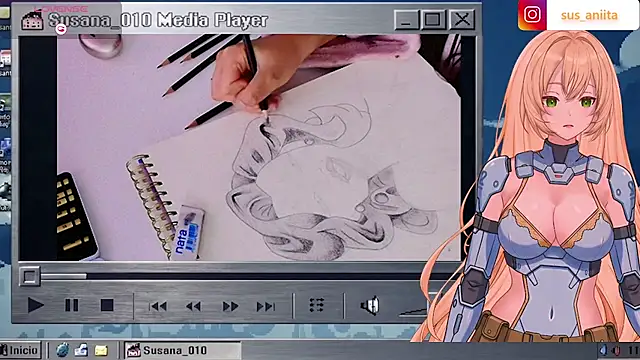Viewport: 640px width, 360px height.
Task: Click the drawing video frame
Action: (x=259, y=147)
